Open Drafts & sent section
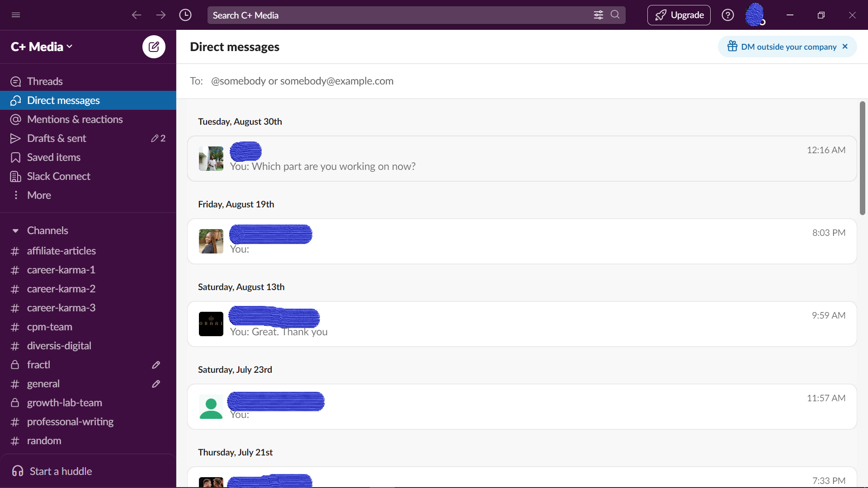 (x=56, y=138)
